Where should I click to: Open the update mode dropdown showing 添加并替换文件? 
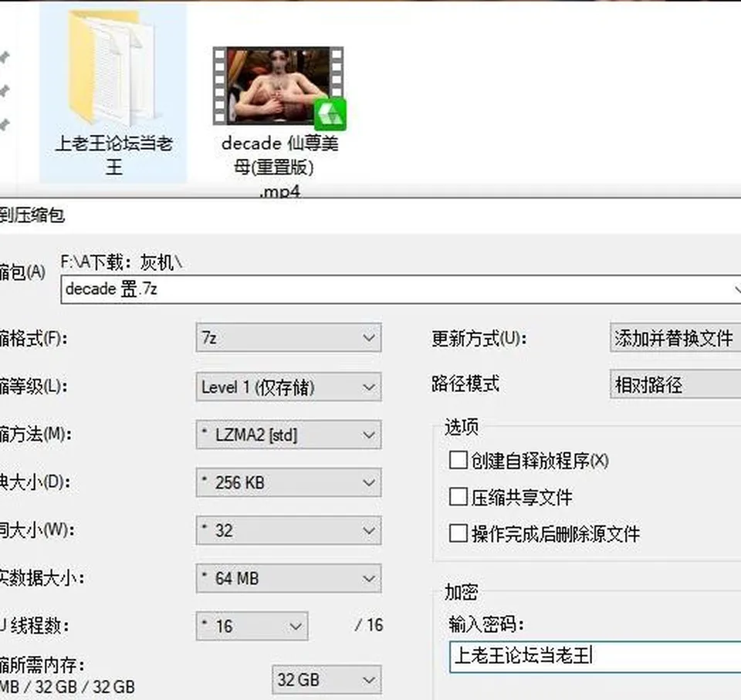click(x=675, y=338)
